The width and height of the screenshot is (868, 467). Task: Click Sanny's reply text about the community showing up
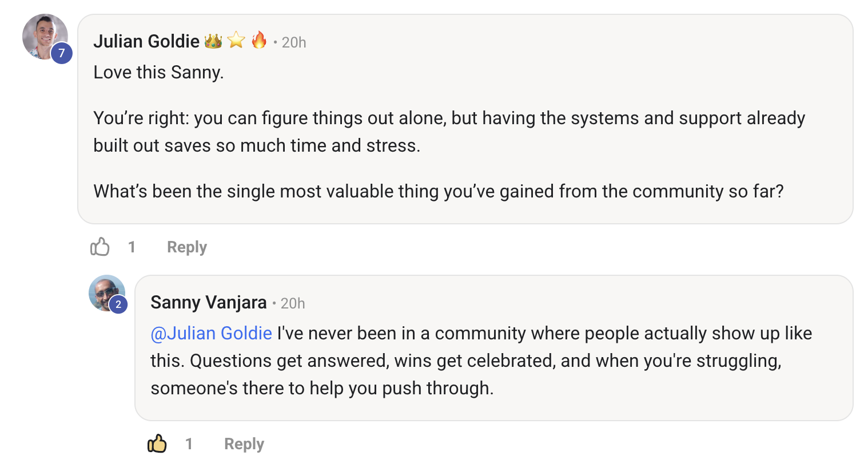tap(481, 361)
